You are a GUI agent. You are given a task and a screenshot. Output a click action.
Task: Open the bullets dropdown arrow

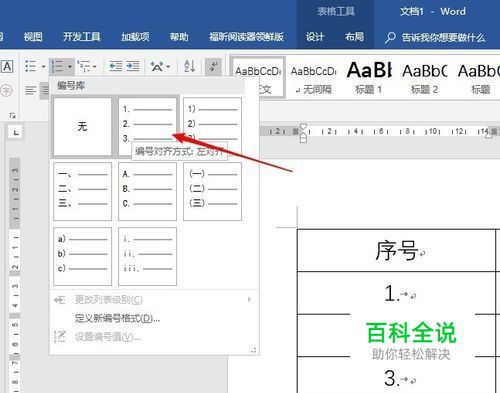click(x=44, y=67)
